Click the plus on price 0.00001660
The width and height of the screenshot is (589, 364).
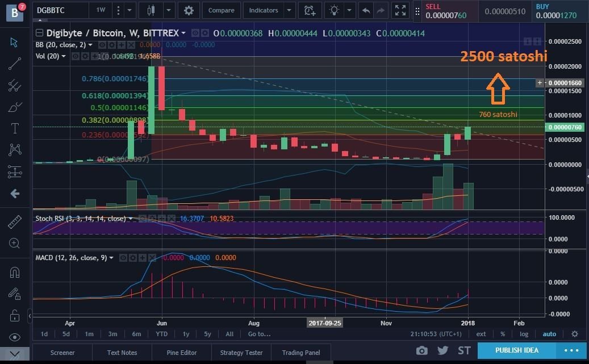pos(540,83)
